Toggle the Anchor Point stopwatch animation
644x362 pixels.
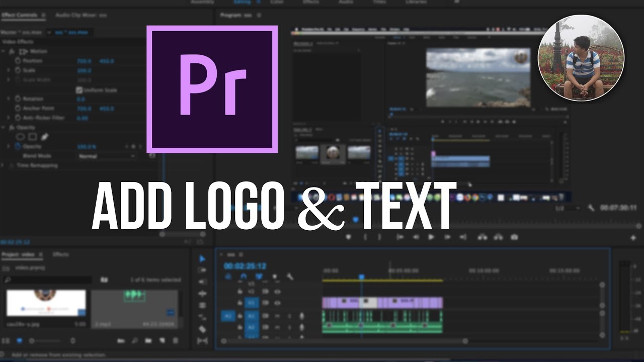[18, 108]
